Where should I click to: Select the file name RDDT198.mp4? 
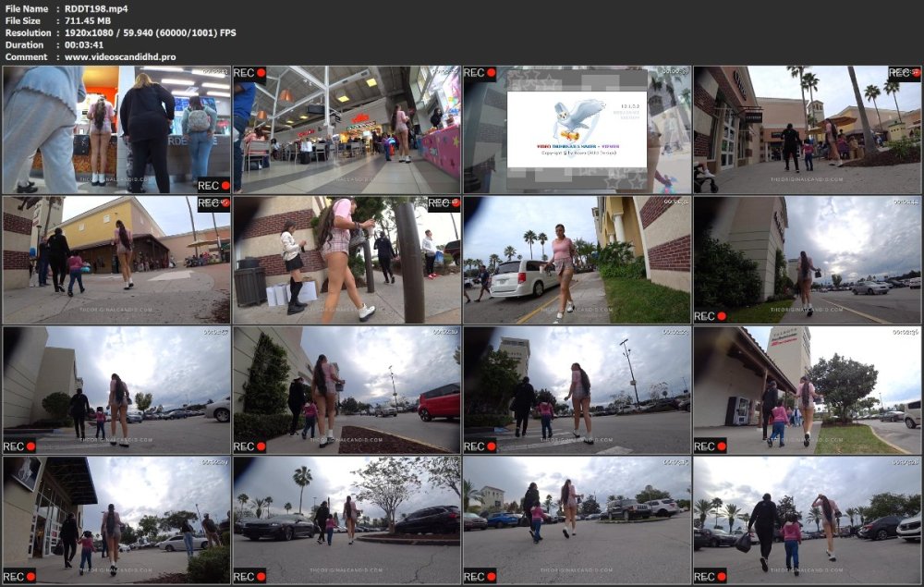click(96, 9)
